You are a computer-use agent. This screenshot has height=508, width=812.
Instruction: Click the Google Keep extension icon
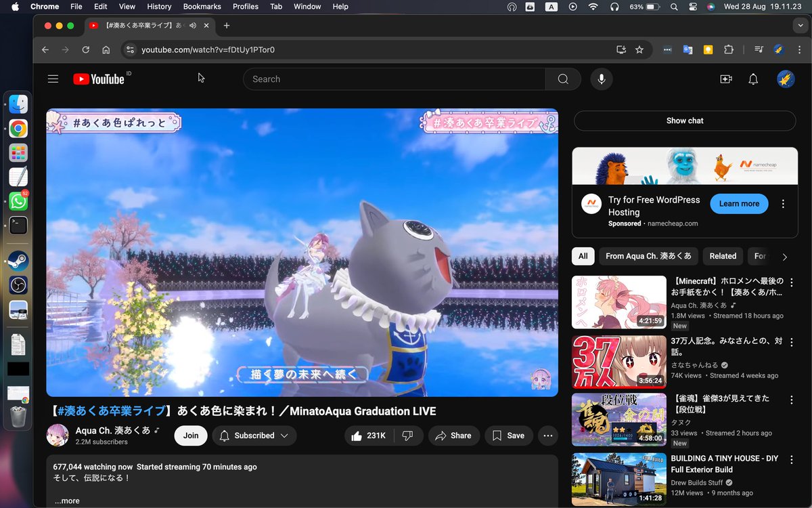pos(707,49)
